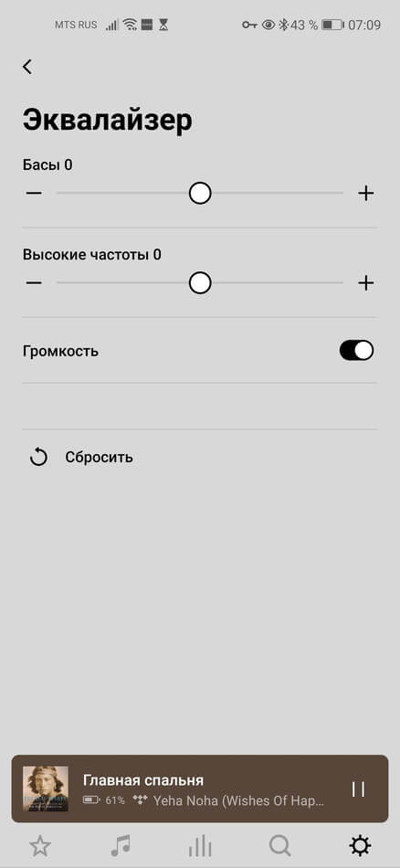Decrease treble under Высокие частоты
Image resolution: width=400 pixels, height=868 pixels.
coord(34,283)
